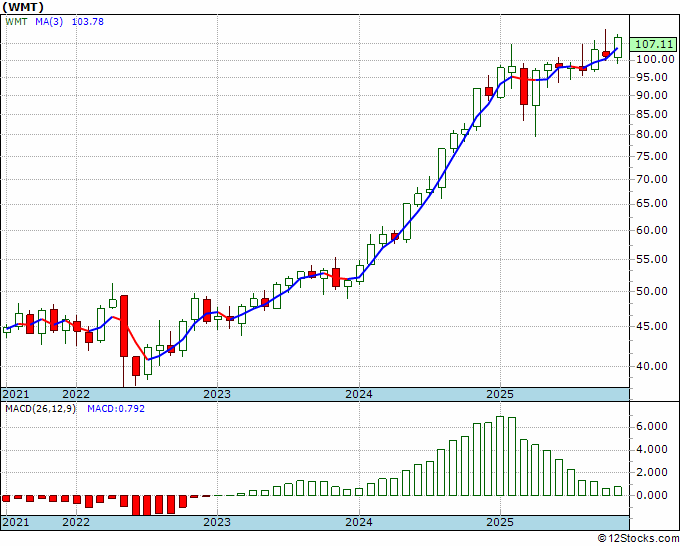
Task: Click the 90.00 price axis label
Action: point(651,95)
